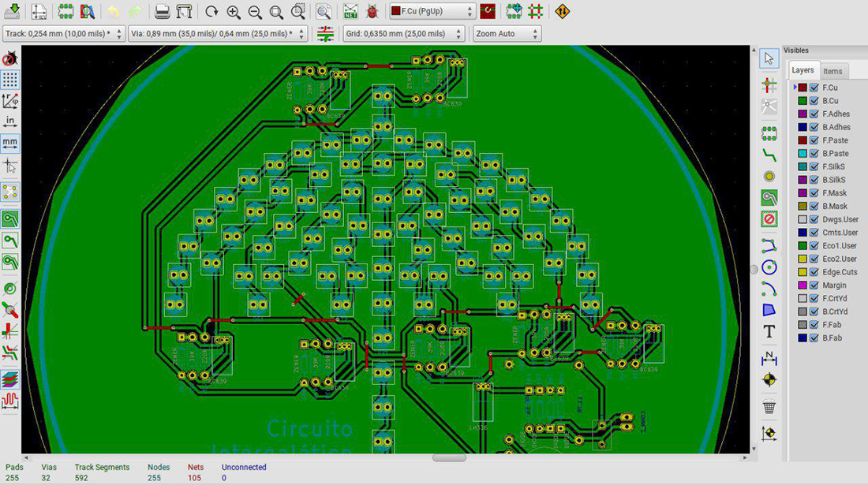Uncheck the B.Mask layer checkbox
Viewport: 868px width, 485px height.
(x=814, y=207)
